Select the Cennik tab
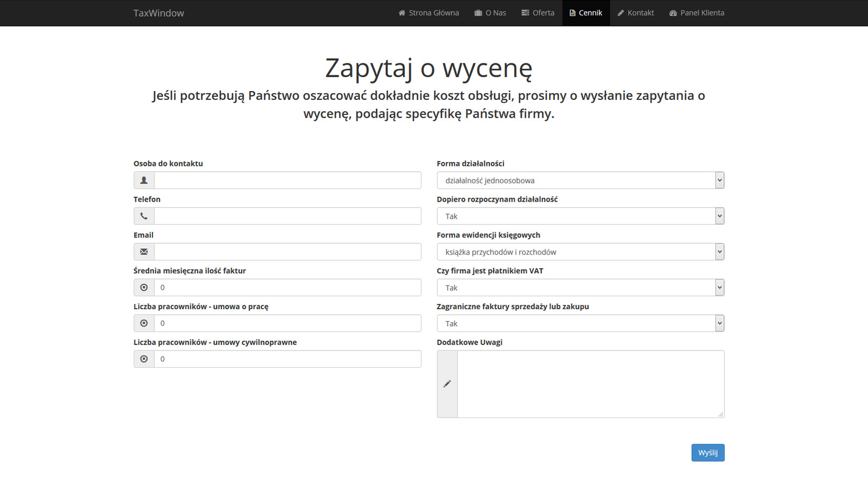The width and height of the screenshot is (868, 488). click(x=586, y=13)
